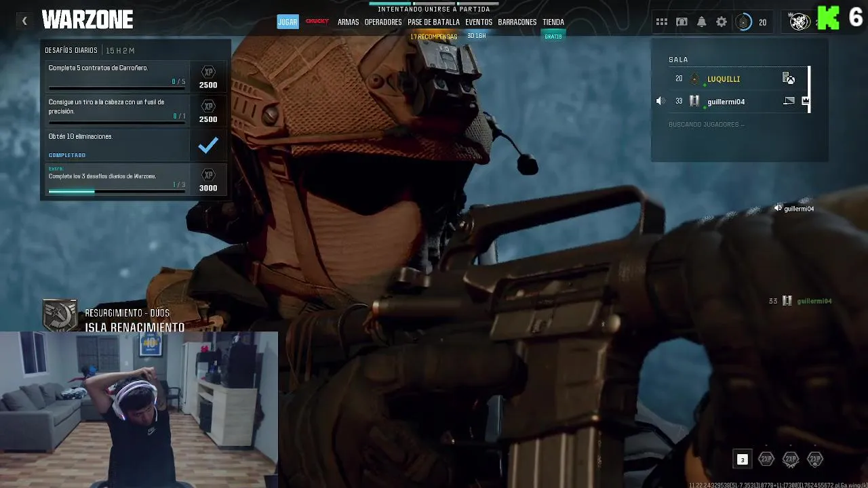The height and width of the screenshot is (488, 868).
Task: Select the RESURGIMIENTO - DÚOS mode label
Action: click(x=127, y=313)
